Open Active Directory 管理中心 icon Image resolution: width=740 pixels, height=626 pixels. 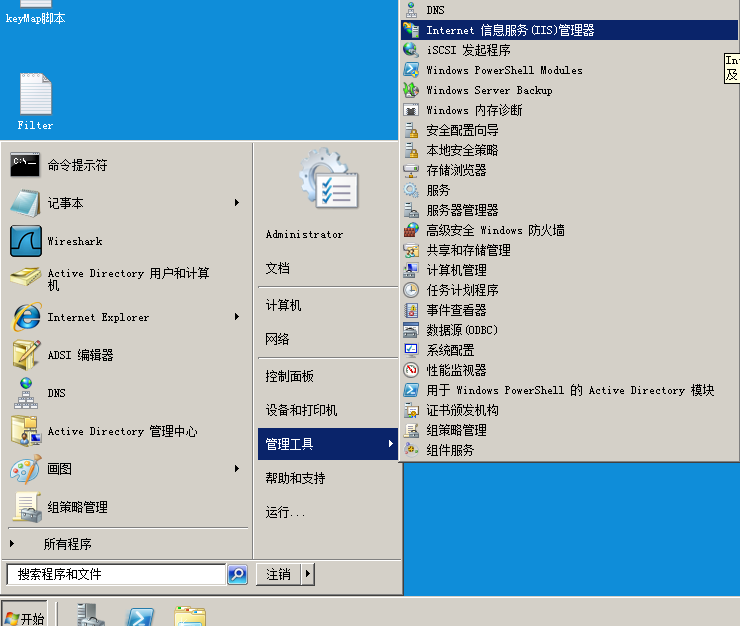click(26, 431)
